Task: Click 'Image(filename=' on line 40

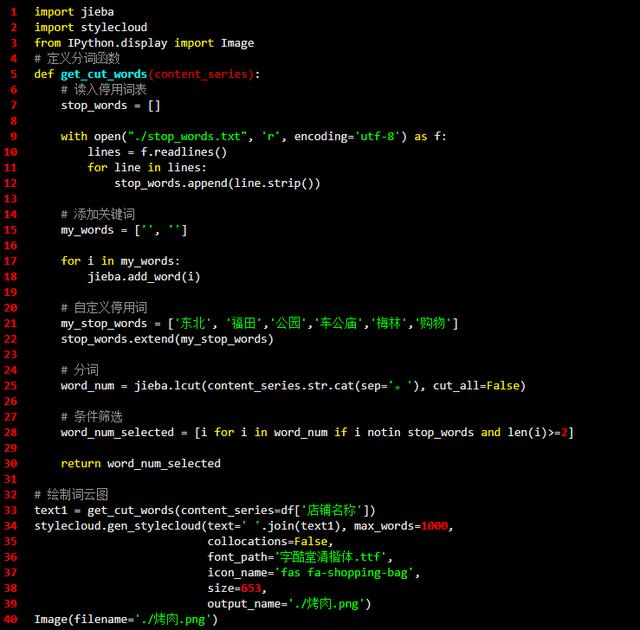Action: (84, 620)
